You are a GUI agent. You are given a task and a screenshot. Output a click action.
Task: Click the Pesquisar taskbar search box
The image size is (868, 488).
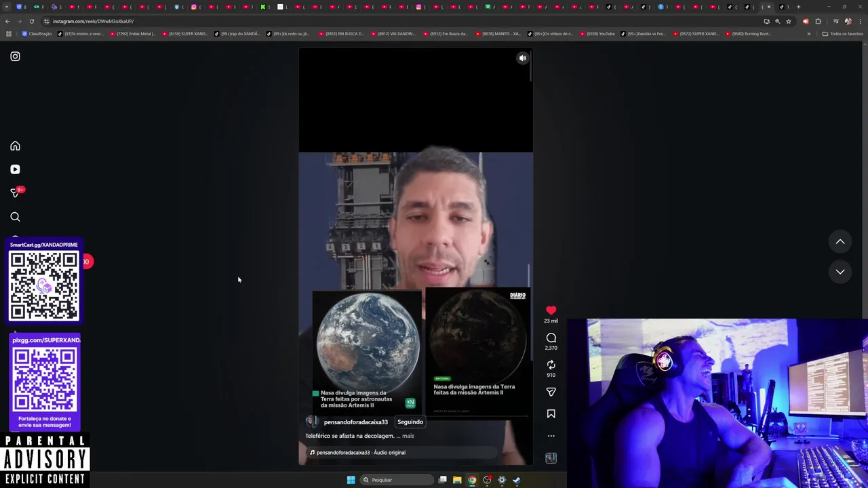397,480
